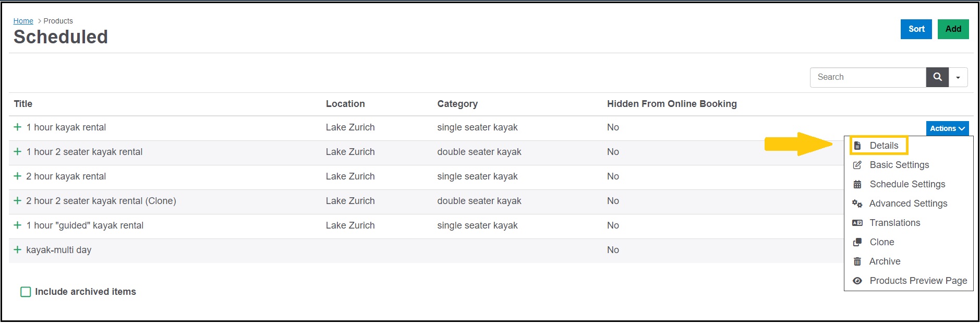Choose Details from the Actions menu

click(884, 146)
